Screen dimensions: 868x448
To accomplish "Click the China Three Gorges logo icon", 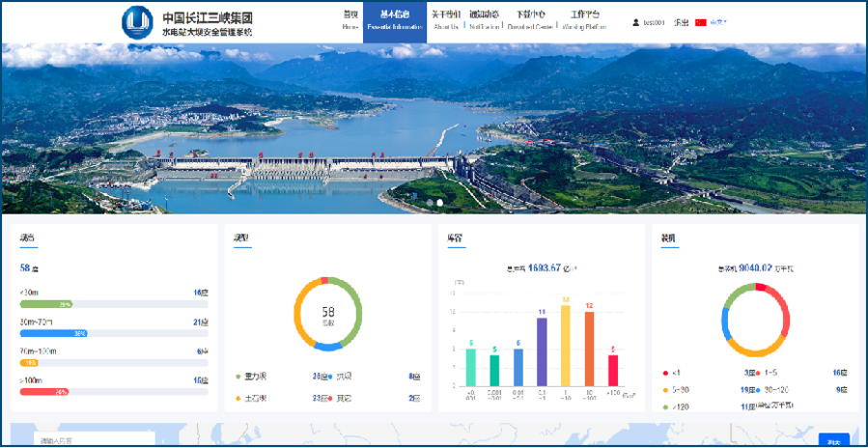I will (x=138, y=21).
